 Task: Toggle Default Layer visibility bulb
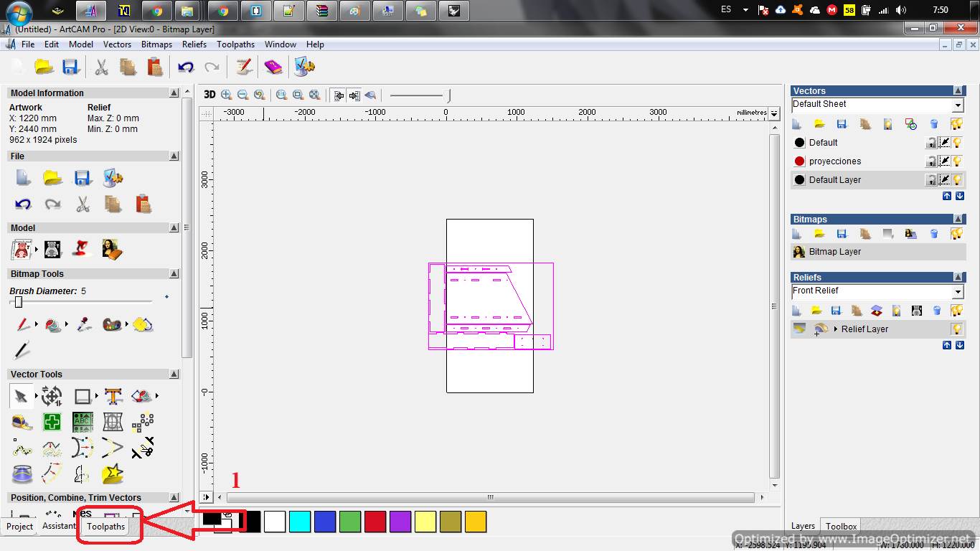957,180
